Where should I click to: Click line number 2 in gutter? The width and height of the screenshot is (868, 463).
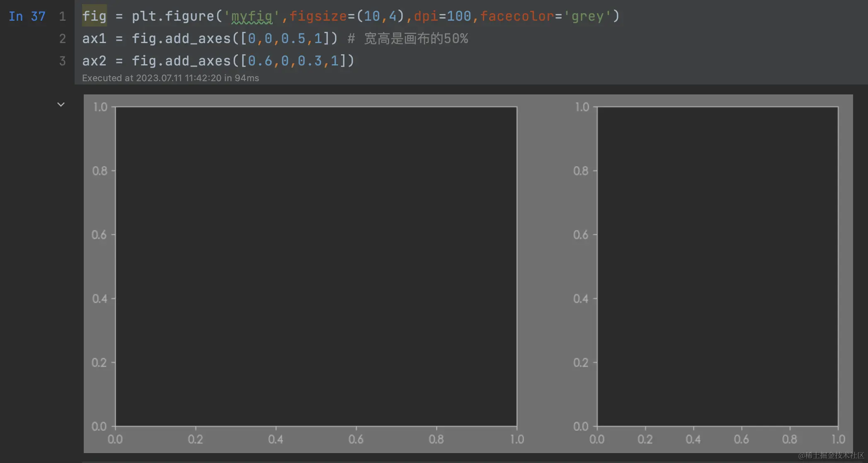coord(62,39)
